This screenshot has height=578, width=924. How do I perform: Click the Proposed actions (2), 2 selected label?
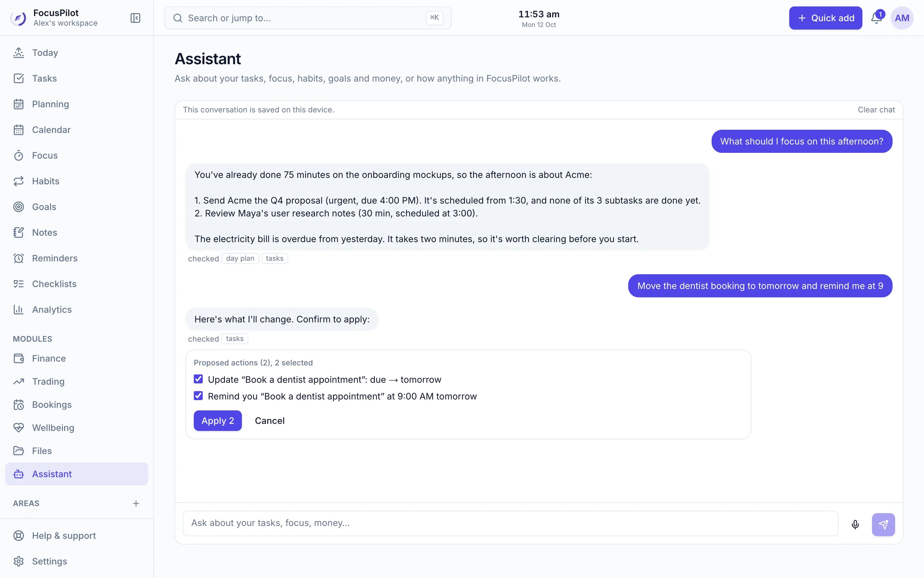point(253,363)
